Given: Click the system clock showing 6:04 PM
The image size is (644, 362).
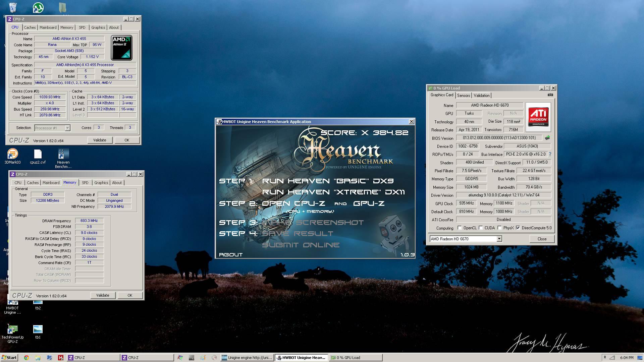Looking at the screenshot, I should tap(627, 358).
